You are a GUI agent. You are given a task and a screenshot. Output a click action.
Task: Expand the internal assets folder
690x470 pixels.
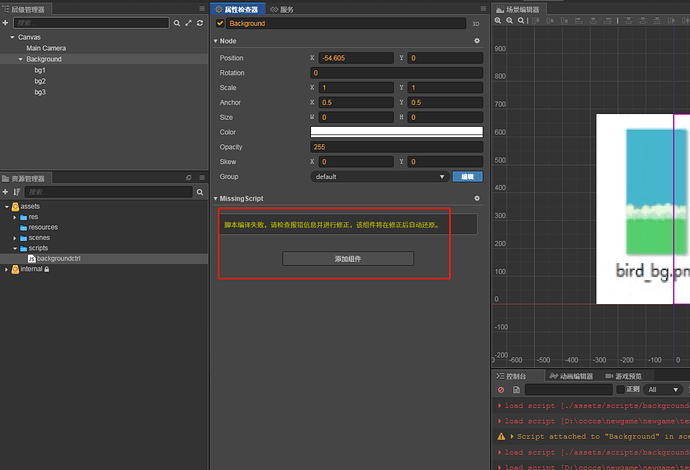coord(7,269)
